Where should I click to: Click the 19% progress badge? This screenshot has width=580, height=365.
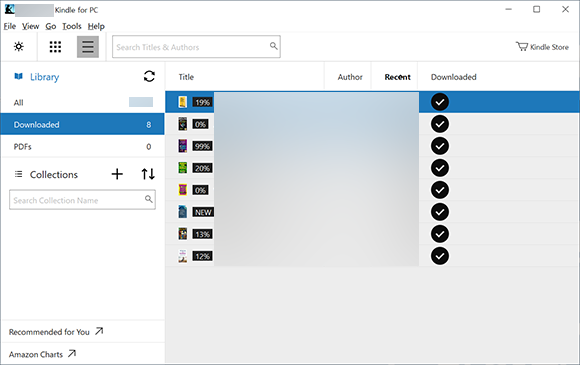[x=203, y=102]
